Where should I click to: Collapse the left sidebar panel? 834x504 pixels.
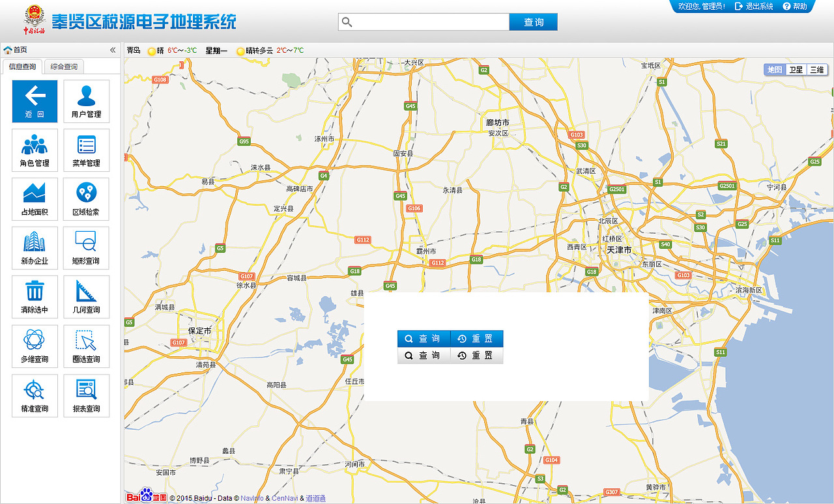tap(113, 50)
